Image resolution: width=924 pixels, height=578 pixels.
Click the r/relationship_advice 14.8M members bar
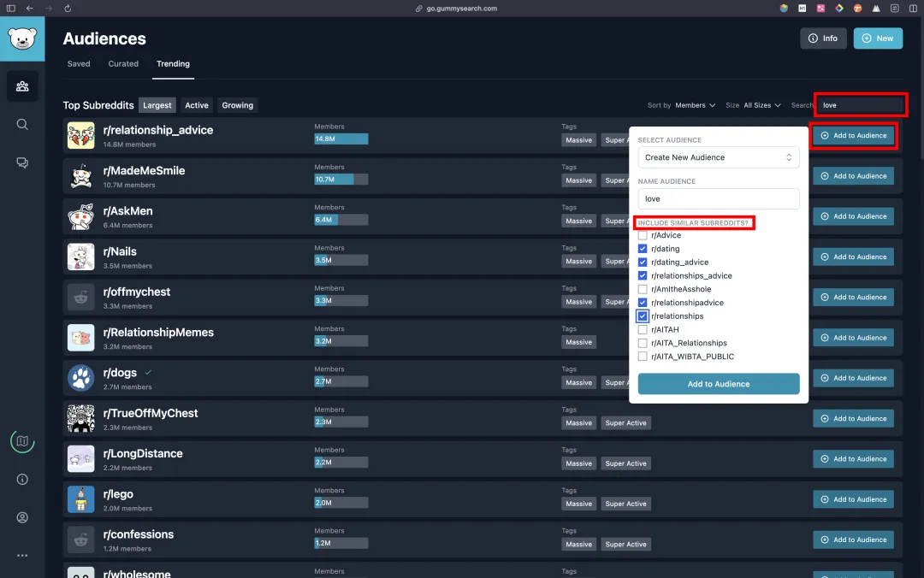[x=341, y=139]
